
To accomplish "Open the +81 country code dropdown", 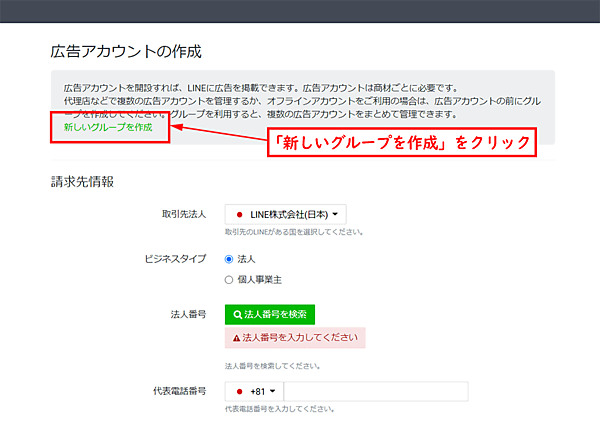I will [x=255, y=391].
